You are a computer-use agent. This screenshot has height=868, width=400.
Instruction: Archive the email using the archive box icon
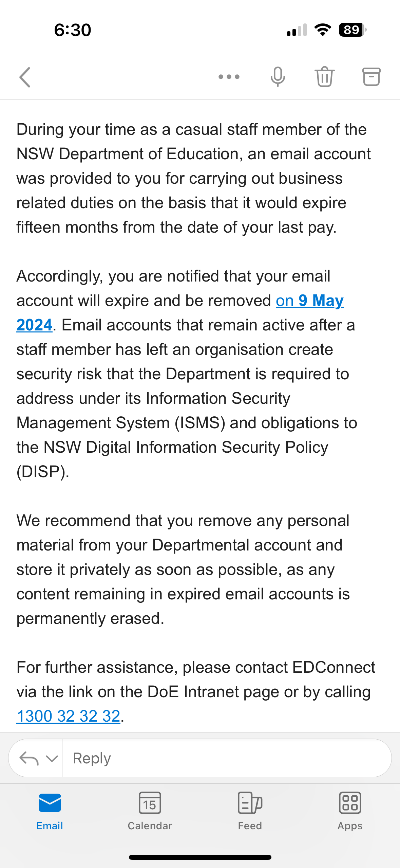(x=371, y=77)
